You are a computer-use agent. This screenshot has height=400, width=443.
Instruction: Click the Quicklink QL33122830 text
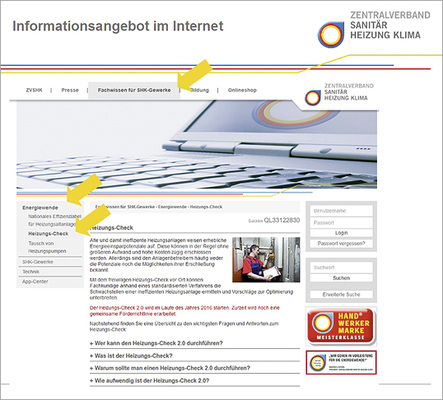click(x=274, y=220)
